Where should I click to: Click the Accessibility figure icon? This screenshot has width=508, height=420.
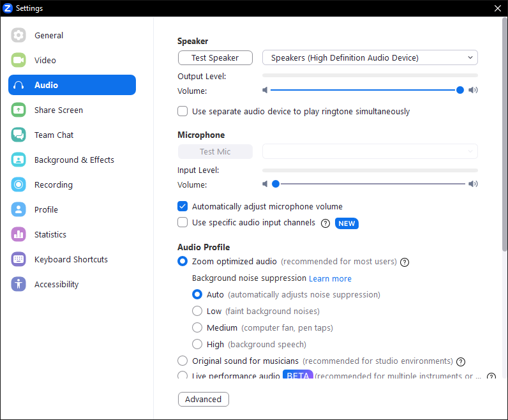(19, 284)
